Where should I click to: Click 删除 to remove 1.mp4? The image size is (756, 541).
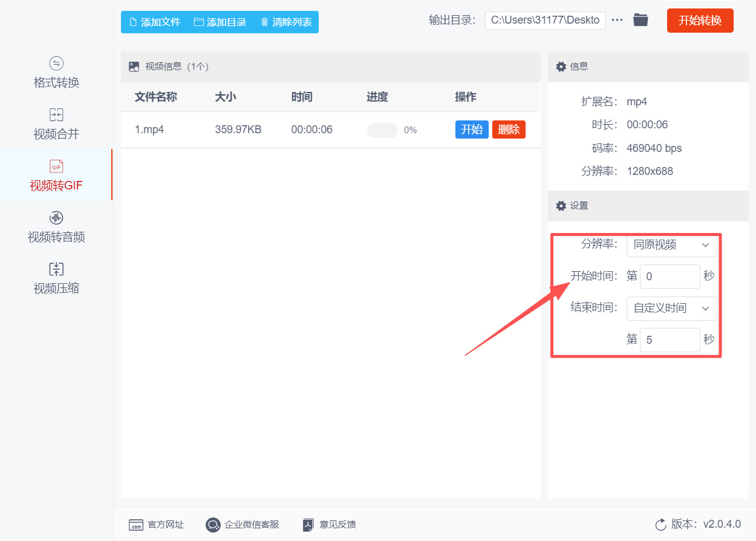click(x=509, y=130)
